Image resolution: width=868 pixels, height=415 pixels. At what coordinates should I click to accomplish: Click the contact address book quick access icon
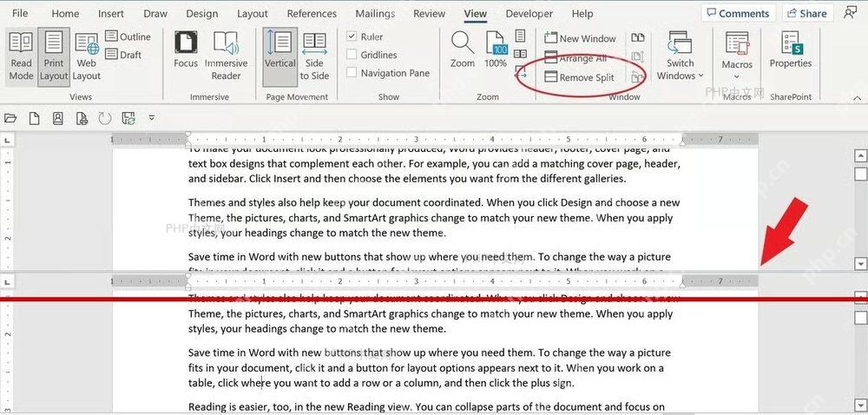point(57,118)
